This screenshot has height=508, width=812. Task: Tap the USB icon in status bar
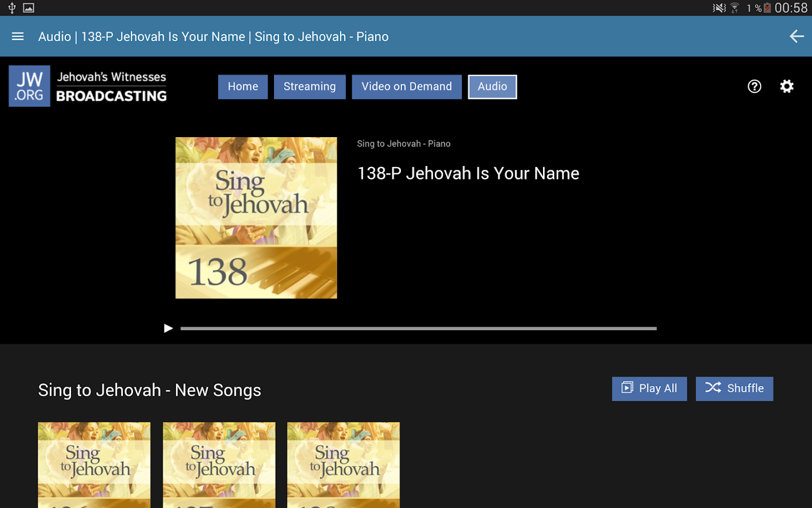(x=12, y=8)
